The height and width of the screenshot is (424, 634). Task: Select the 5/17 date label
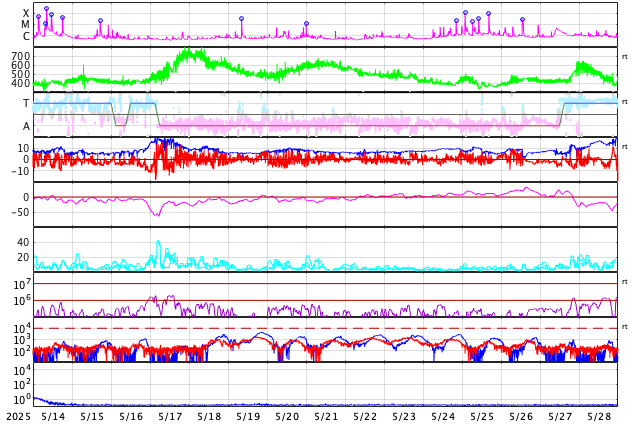170,416
